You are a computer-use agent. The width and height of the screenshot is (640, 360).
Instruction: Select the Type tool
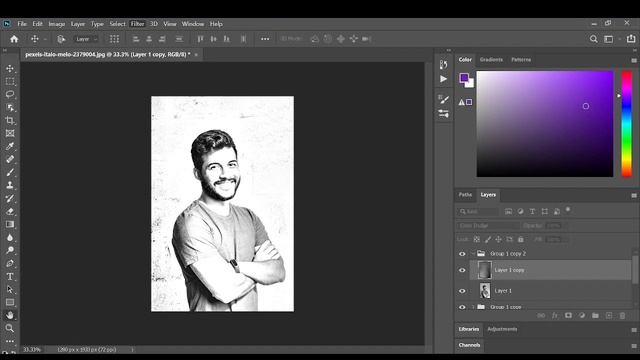point(10,276)
